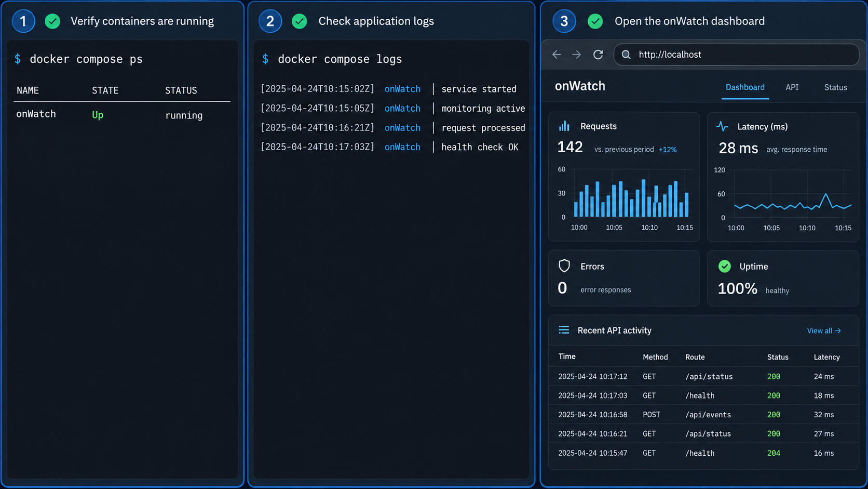
Task: Click the 142 requests count
Action: click(x=570, y=147)
